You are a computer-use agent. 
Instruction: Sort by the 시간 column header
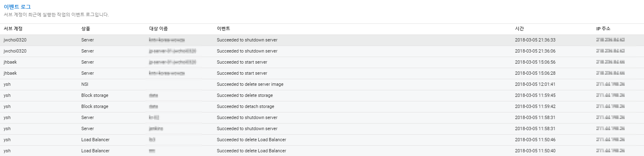click(x=520, y=29)
